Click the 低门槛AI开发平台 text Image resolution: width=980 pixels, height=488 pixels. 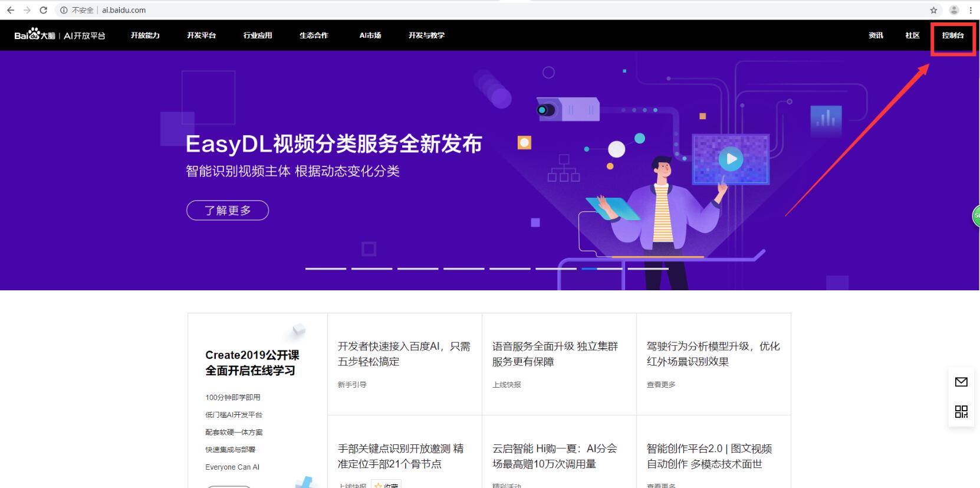tap(234, 415)
